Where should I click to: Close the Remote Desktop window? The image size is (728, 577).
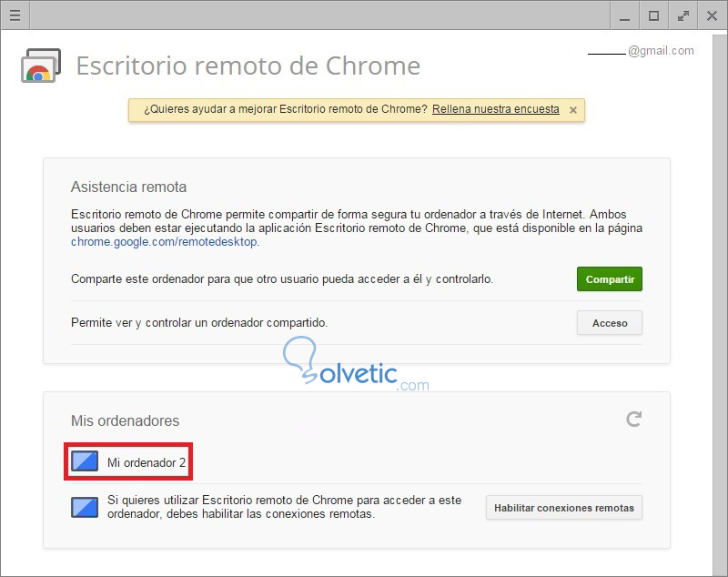(x=712, y=15)
